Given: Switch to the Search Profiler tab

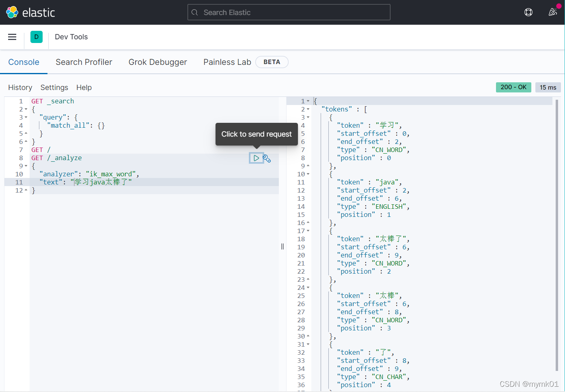Looking at the screenshot, I should point(84,62).
